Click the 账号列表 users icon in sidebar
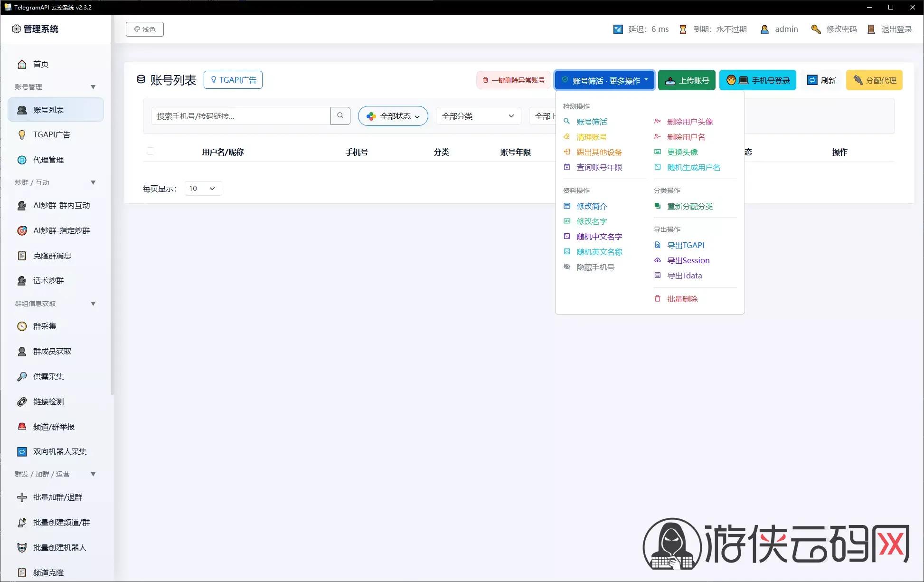 pyautogui.click(x=22, y=110)
